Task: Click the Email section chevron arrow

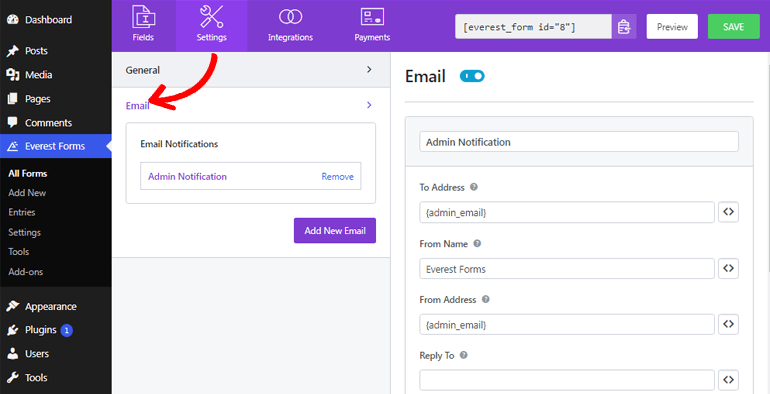Action: [369, 105]
